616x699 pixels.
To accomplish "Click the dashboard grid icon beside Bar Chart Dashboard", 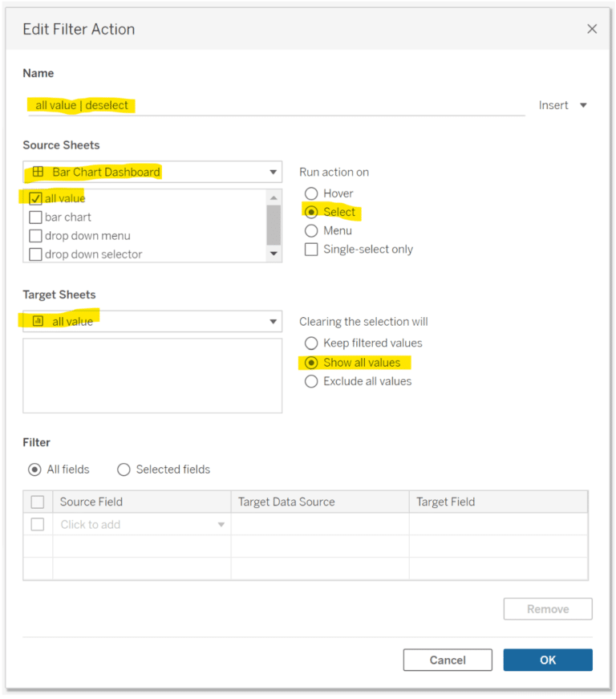I will click(37, 172).
